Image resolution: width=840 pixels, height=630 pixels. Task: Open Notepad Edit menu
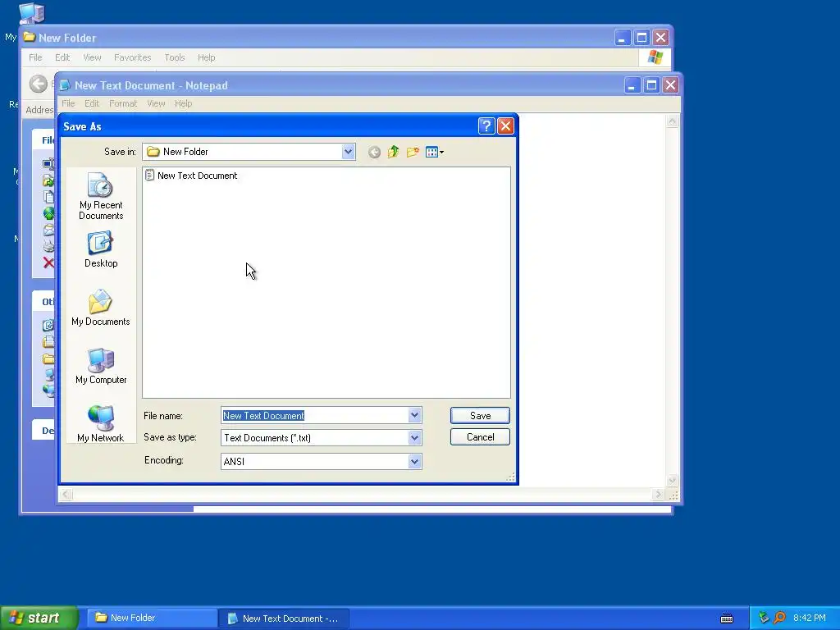(x=92, y=103)
